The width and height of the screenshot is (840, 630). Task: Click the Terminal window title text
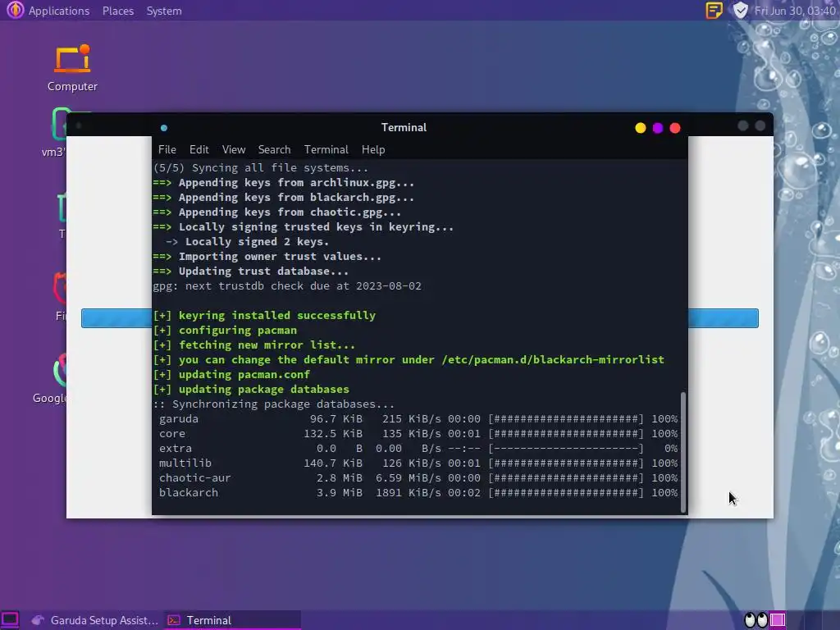[404, 127]
